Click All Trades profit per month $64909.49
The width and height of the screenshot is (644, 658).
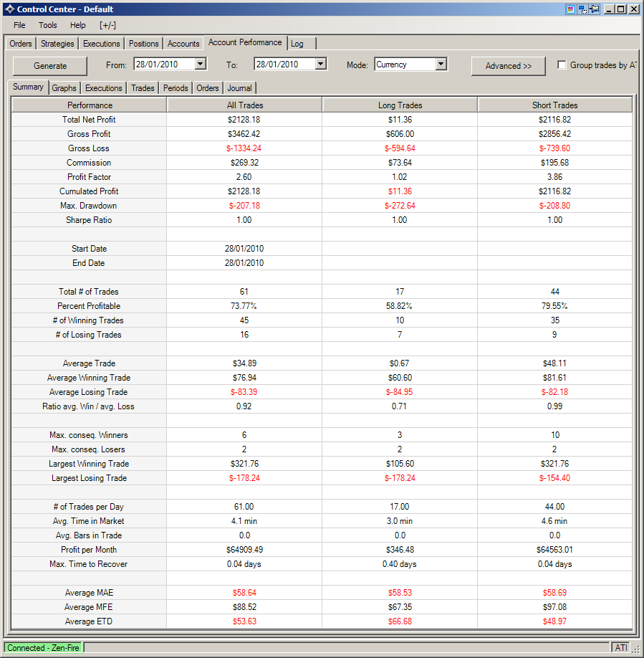click(244, 550)
